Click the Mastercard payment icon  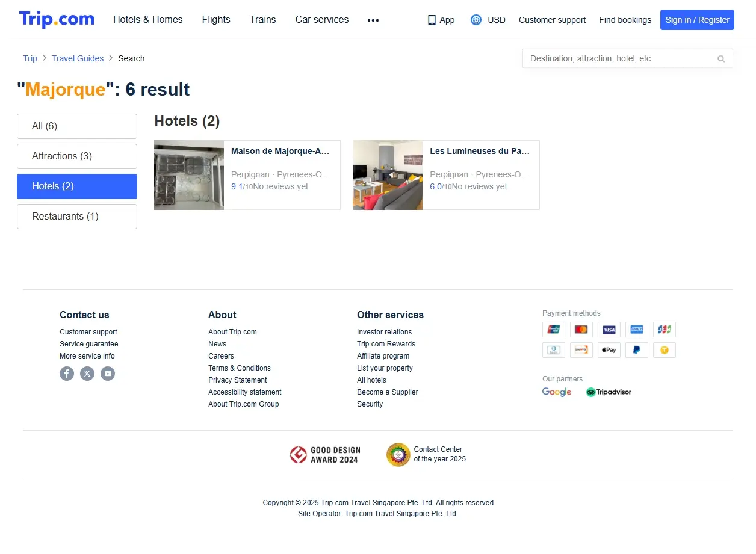581,330
